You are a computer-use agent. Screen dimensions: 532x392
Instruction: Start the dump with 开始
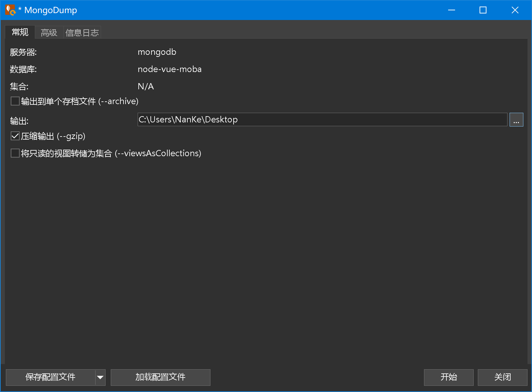click(x=449, y=377)
